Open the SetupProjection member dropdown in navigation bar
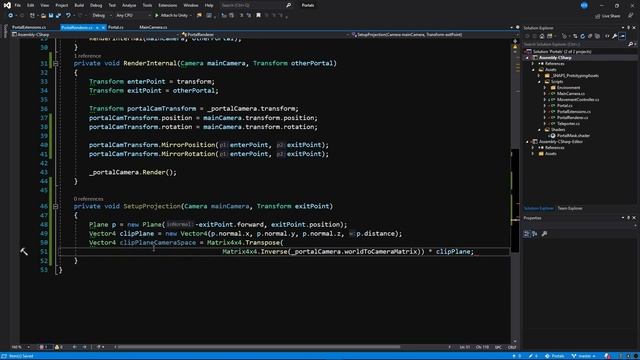640x360 pixels. (432, 35)
